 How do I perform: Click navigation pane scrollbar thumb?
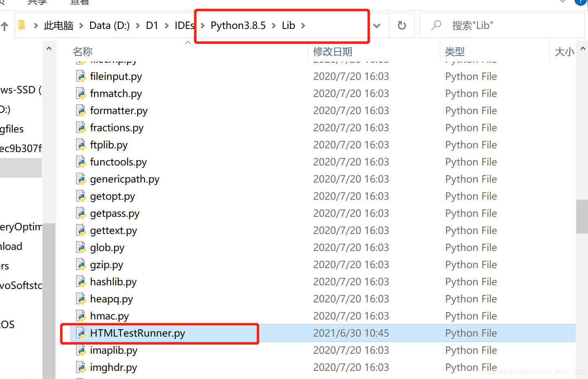(49, 301)
